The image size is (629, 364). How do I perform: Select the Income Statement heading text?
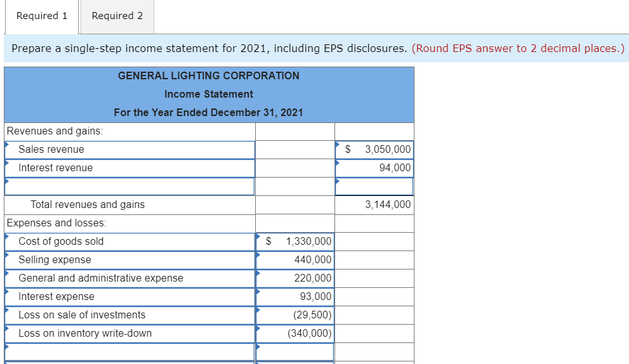point(209,94)
